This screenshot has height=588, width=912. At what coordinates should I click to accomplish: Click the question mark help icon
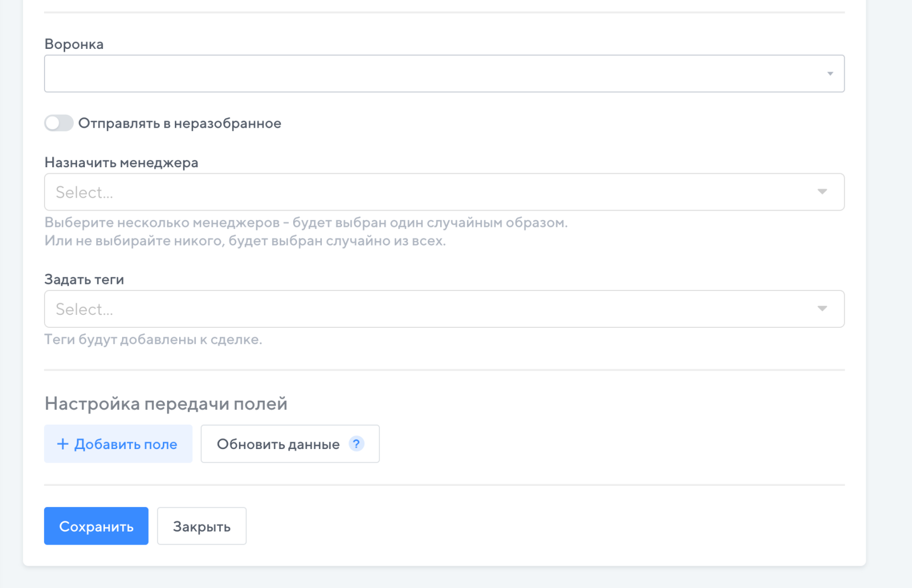pos(356,444)
